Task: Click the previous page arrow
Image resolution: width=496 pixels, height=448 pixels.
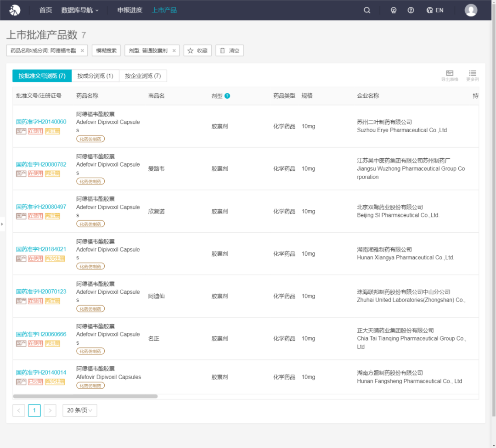Action: point(19,410)
